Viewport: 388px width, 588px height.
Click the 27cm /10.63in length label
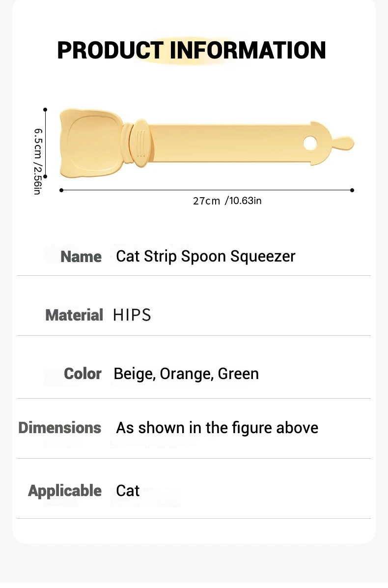tap(227, 201)
